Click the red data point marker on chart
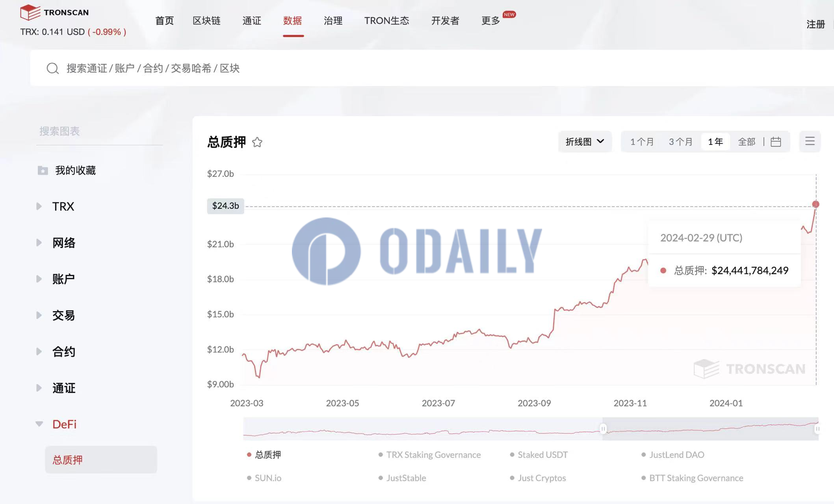Viewport: 834px width, 504px height. pos(815,204)
